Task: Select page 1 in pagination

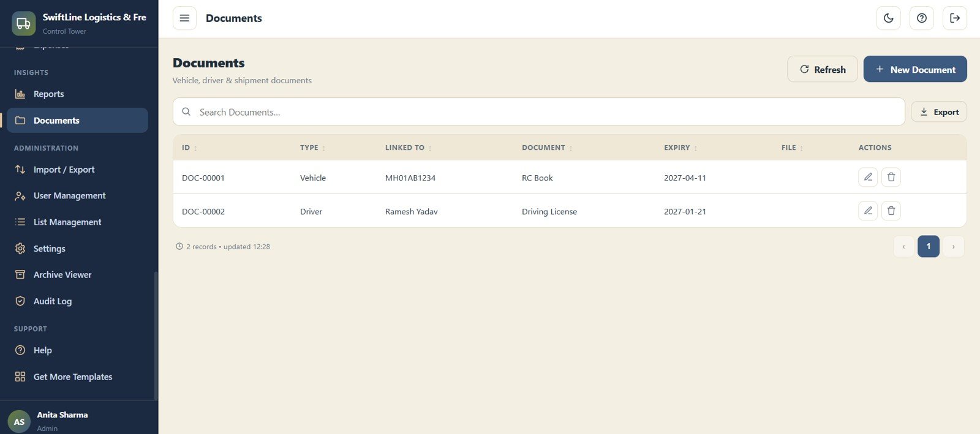Action: click(929, 246)
